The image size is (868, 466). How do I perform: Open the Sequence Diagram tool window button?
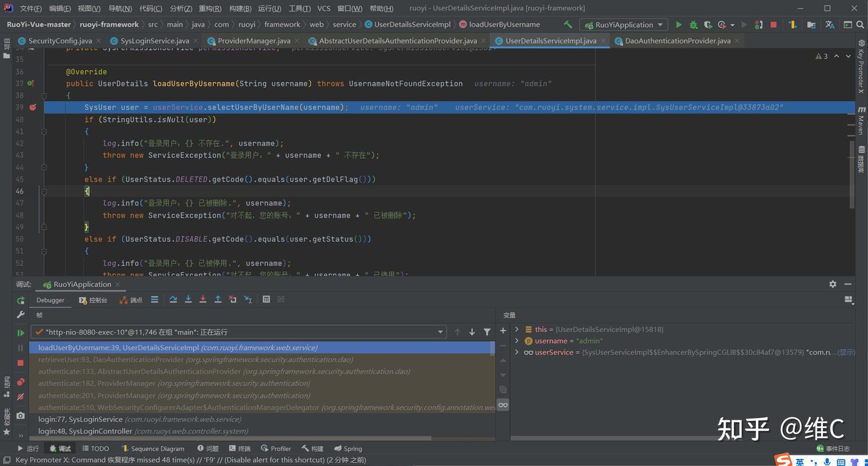153,449
